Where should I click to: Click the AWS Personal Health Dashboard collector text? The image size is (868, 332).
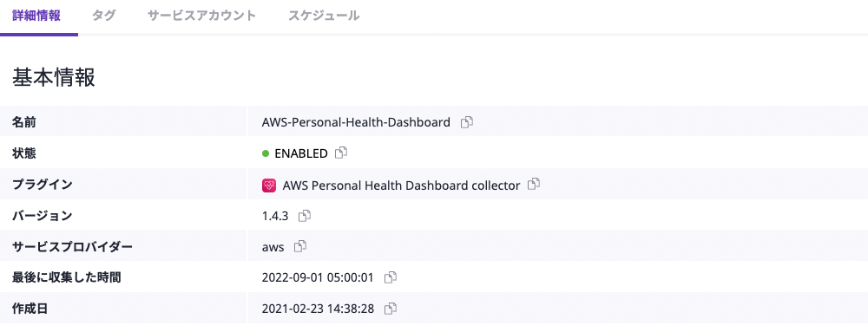tap(401, 186)
